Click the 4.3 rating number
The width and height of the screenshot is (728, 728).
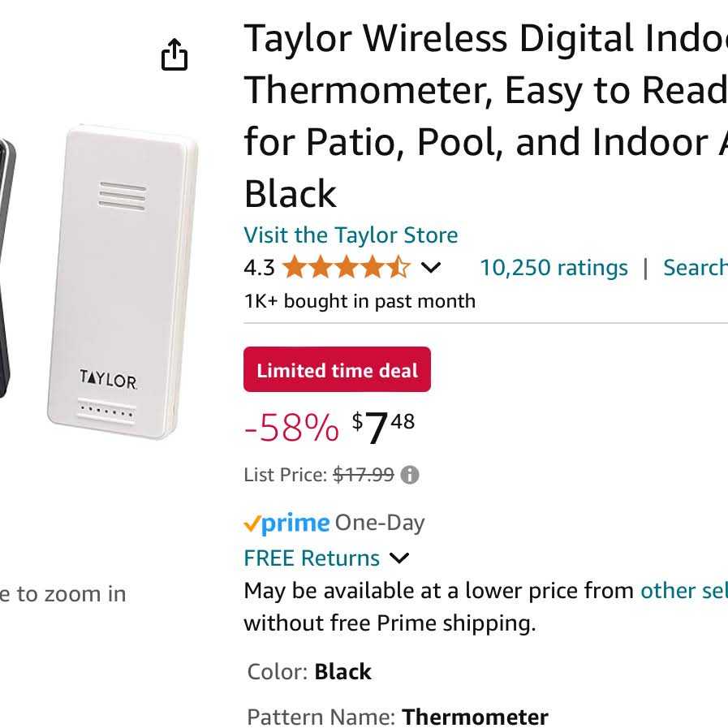point(259,268)
